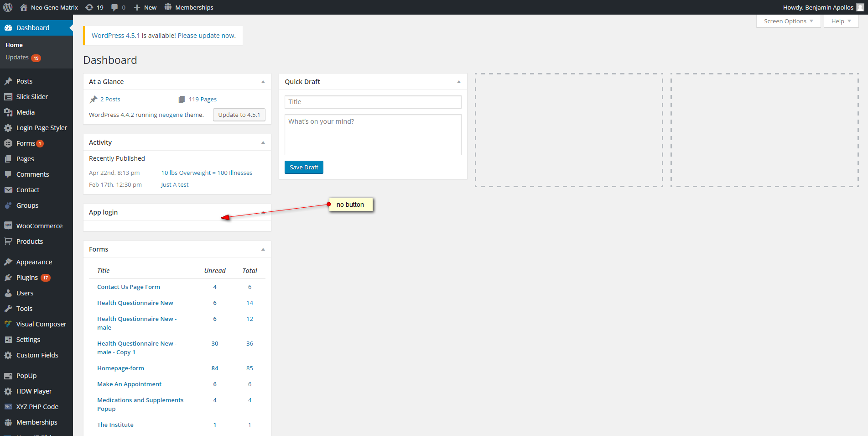Click the Users person icon
Image resolution: width=868 pixels, height=436 pixels.
coord(8,293)
